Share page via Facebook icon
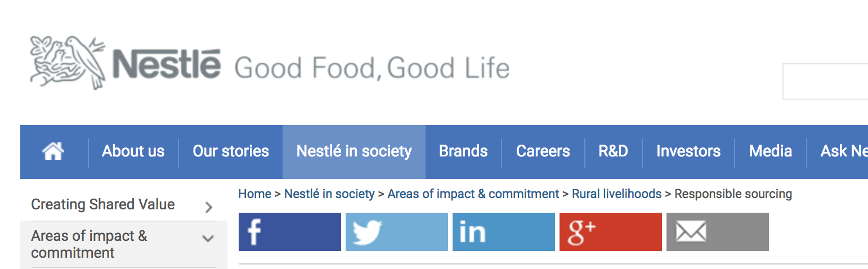This screenshot has height=269, width=868. click(x=290, y=232)
